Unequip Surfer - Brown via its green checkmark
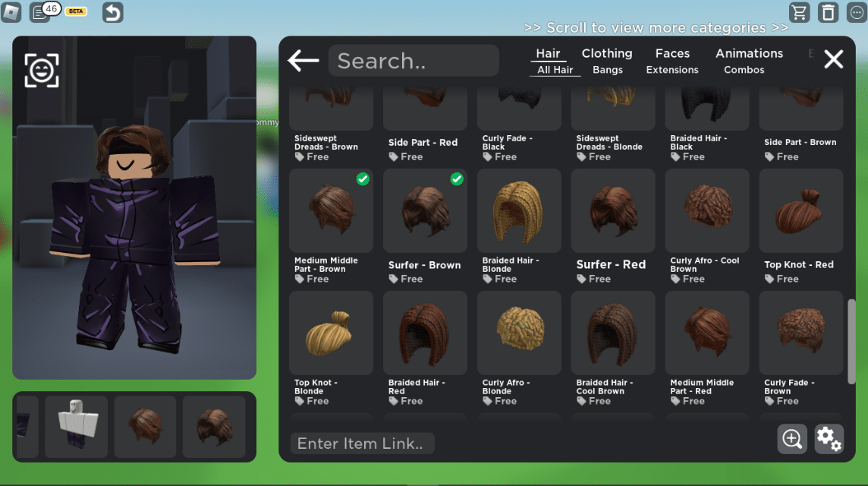This screenshot has height=486, width=868. click(x=456, y=179)
